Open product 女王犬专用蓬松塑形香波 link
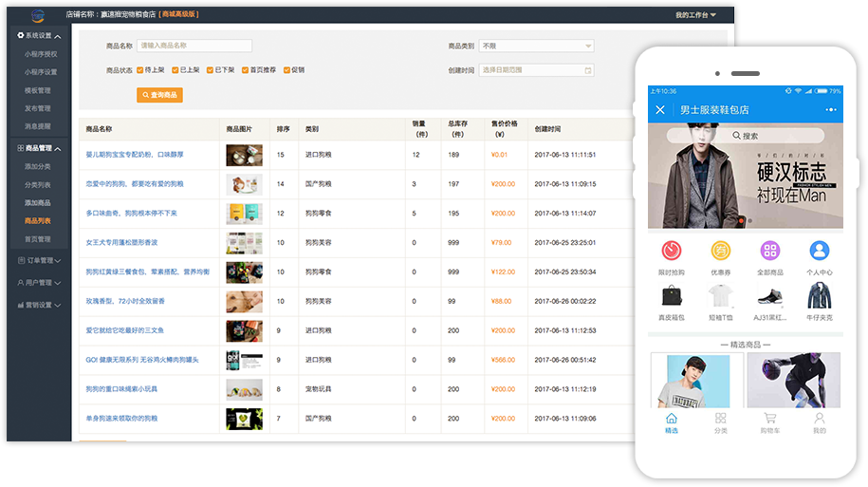The image size is (868, 487). 121,243
